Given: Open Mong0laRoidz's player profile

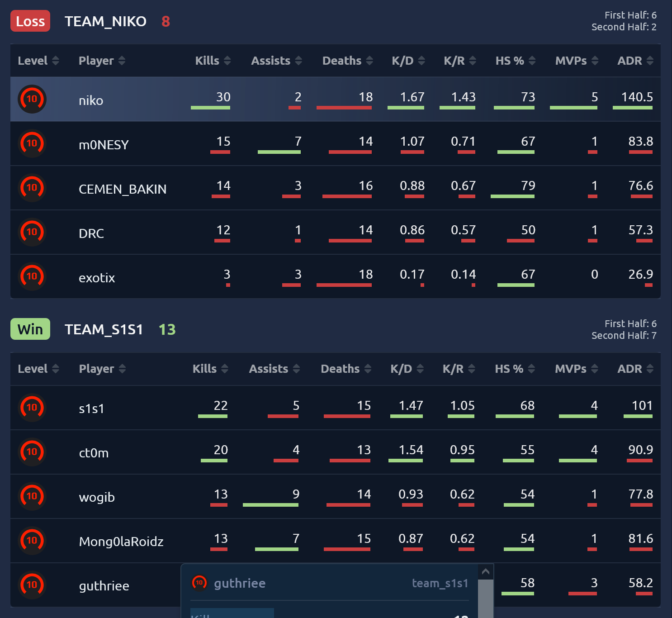Looking at the screenshot, I should pyautogui.click(x=121, y=542).
